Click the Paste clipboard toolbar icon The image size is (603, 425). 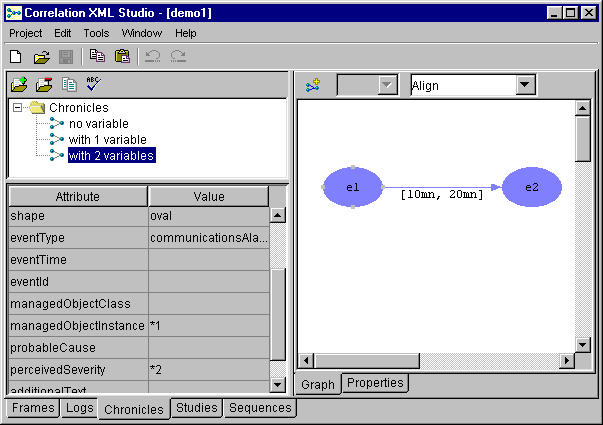(x=119, y=57)
